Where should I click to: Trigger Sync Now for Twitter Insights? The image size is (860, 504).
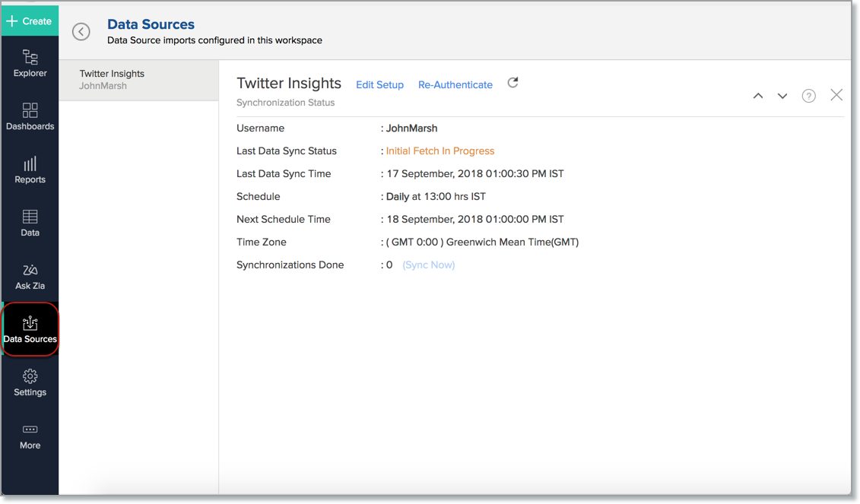pos(428,265)
